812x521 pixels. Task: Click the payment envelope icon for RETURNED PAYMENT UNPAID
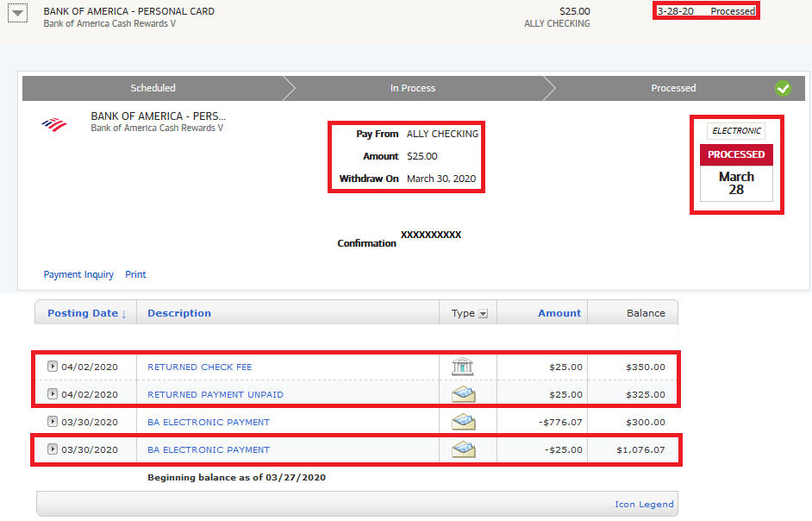coord(464,394)
